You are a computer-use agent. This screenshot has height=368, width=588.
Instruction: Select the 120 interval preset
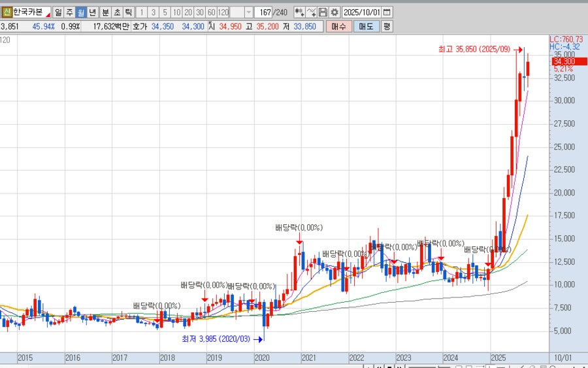(x=223, y=12)
